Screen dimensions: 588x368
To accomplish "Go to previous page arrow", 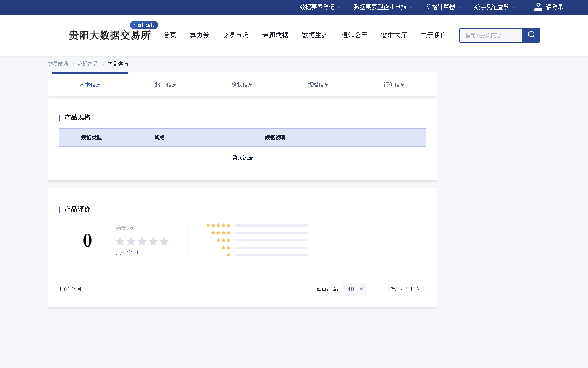I will 388,289.
